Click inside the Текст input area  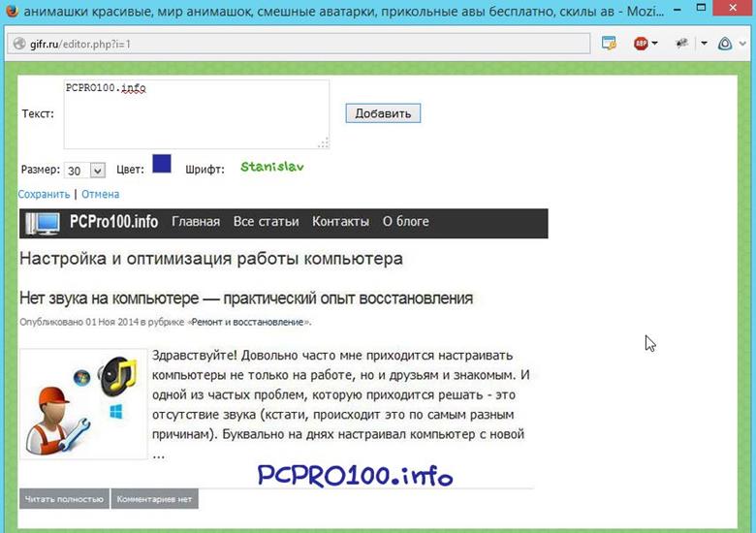pos(196,114)
